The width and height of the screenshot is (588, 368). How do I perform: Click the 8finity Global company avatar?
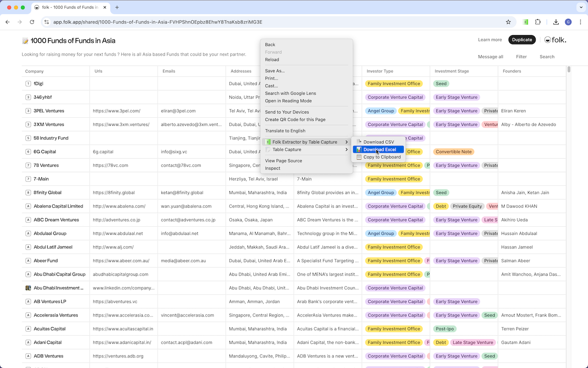pos(28,193)
